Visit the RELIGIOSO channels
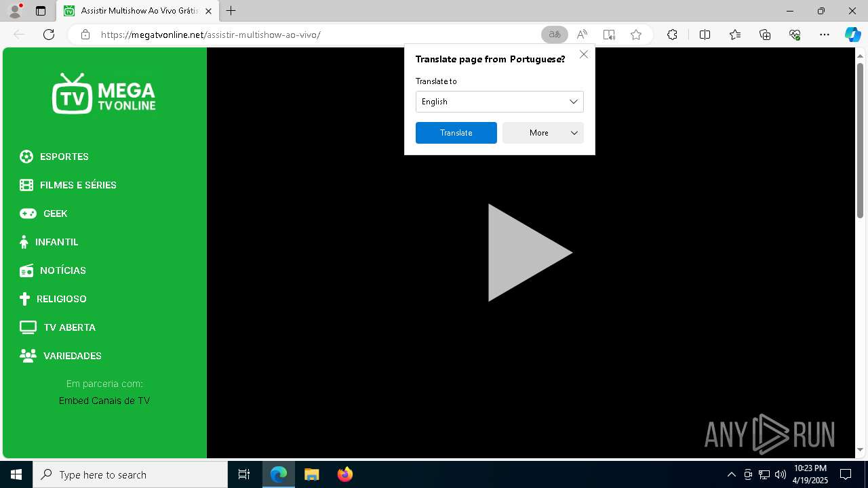This screenshot has width=868, height=488. 62,299
